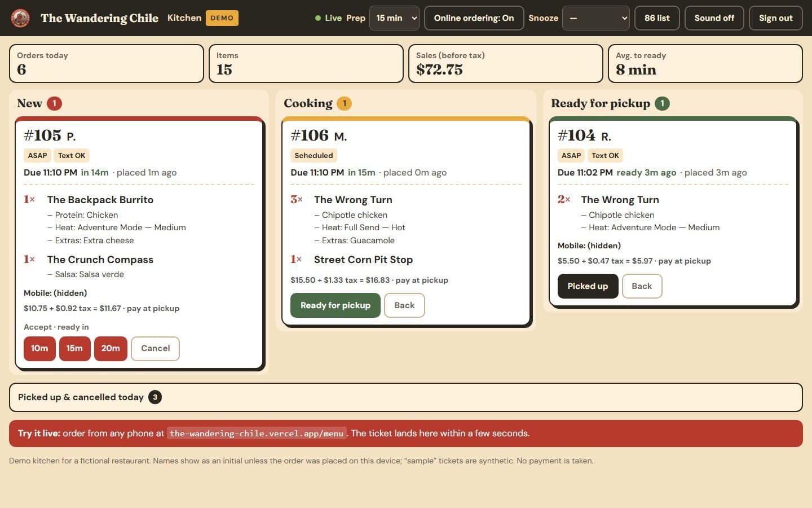Viewport: 812px width, 508px height.
Task: Click the the-wandering-chile.vercel.app/menu link
Action: [x=257, y=433]
